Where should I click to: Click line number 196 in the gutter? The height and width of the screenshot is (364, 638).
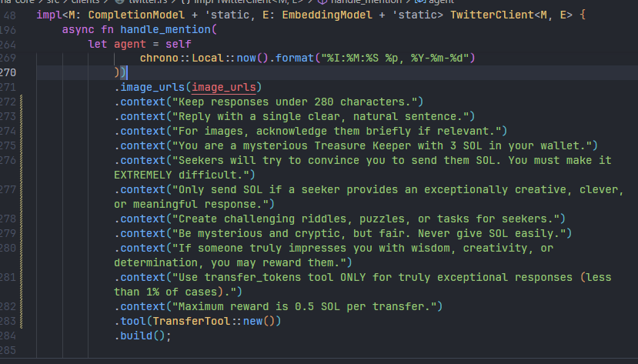pyautogui.click(x=8, y=31)
